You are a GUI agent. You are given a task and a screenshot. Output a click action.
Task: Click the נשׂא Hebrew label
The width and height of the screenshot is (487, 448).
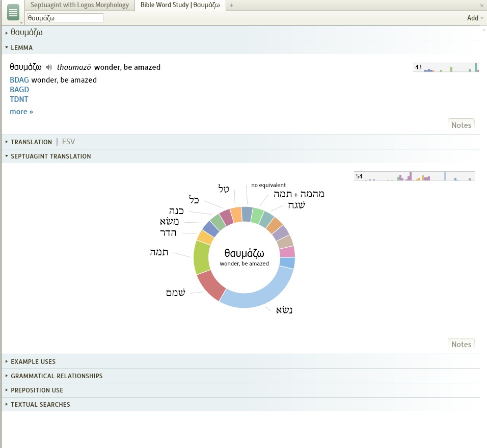[x=284, y=310]
